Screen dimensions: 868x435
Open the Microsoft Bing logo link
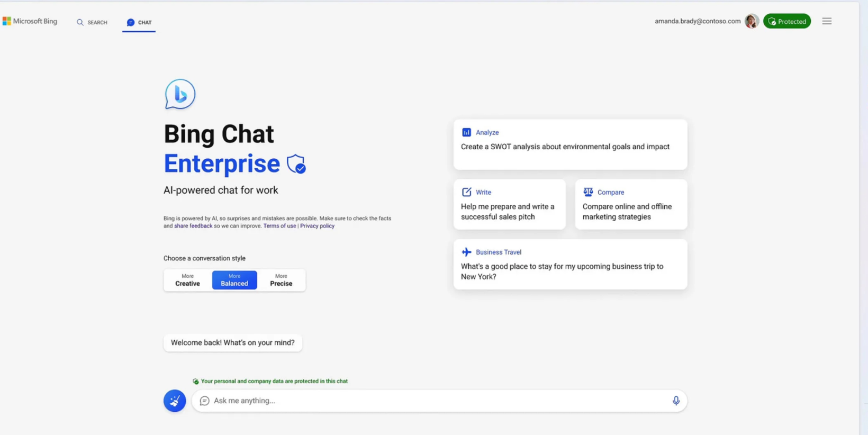(30, 21)
